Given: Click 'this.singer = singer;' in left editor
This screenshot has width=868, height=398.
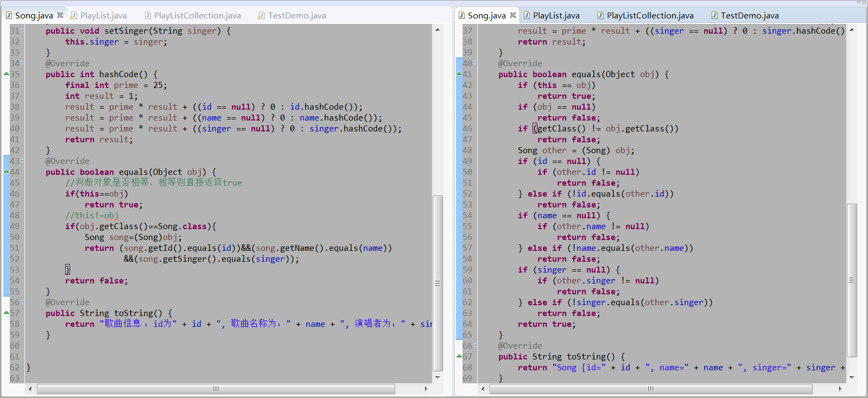Looking at the screenshot, I should (x=116, y=42).
